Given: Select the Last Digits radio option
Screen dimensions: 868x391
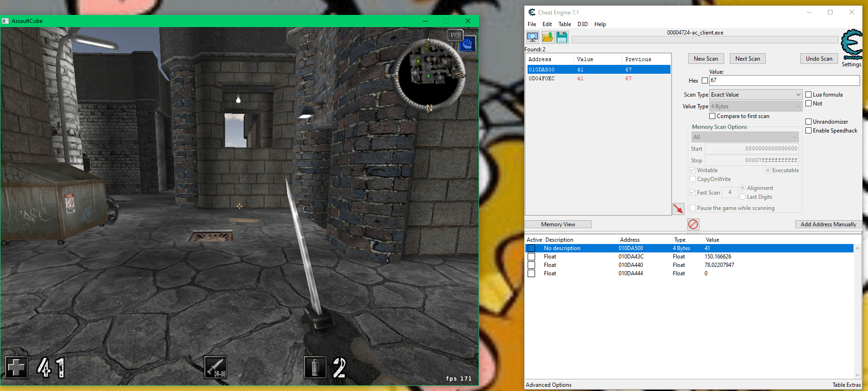Looking at the screenshot, I should pyautogui.click(x=742, y=197).
